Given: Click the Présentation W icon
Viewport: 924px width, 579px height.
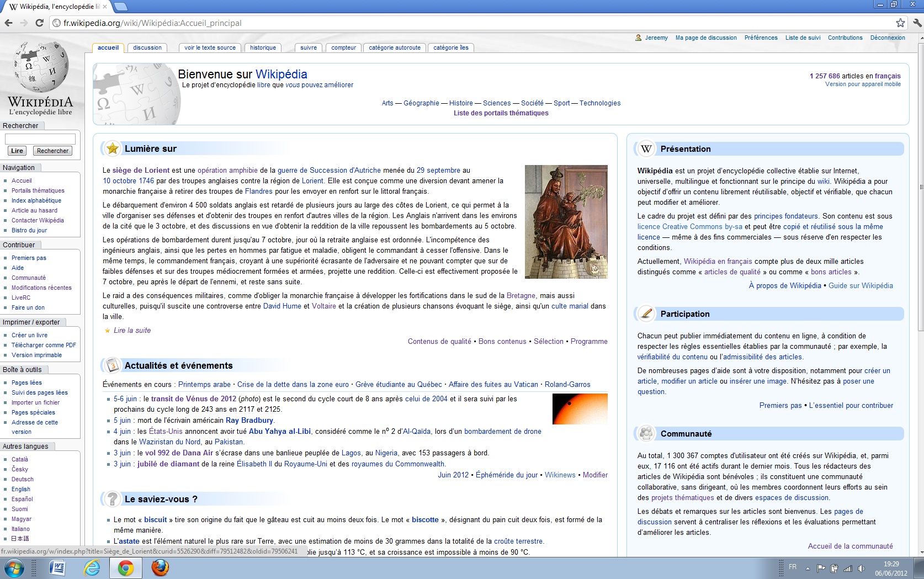Looking at the screenshot, I should click(x=646, y=148).
